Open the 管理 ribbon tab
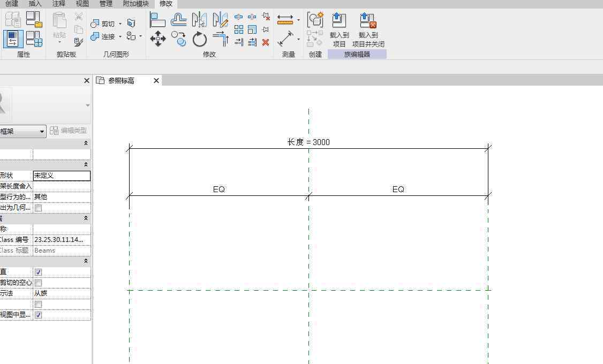Screen dimensions: 603x364 pyautogui.click(x=105, y=3)
